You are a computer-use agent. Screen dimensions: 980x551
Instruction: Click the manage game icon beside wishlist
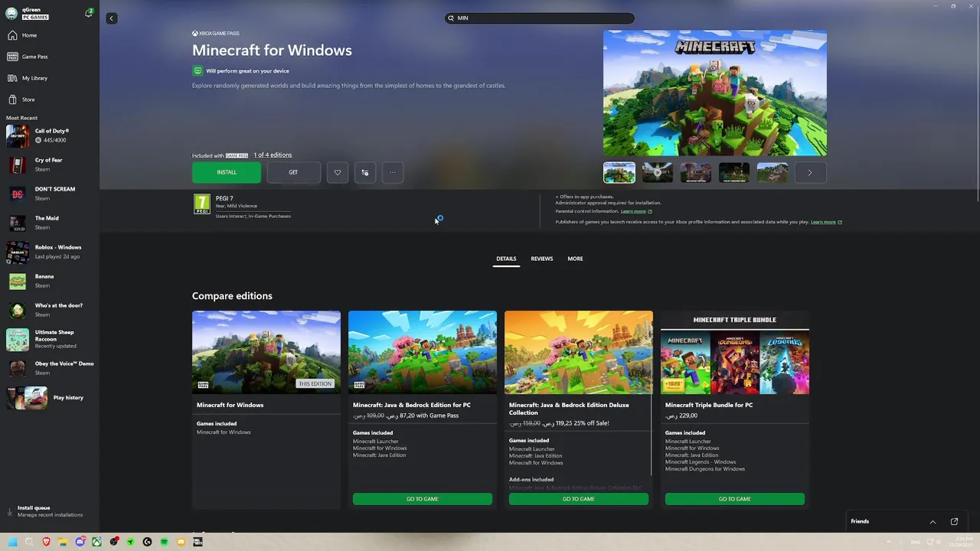point(365,172)
